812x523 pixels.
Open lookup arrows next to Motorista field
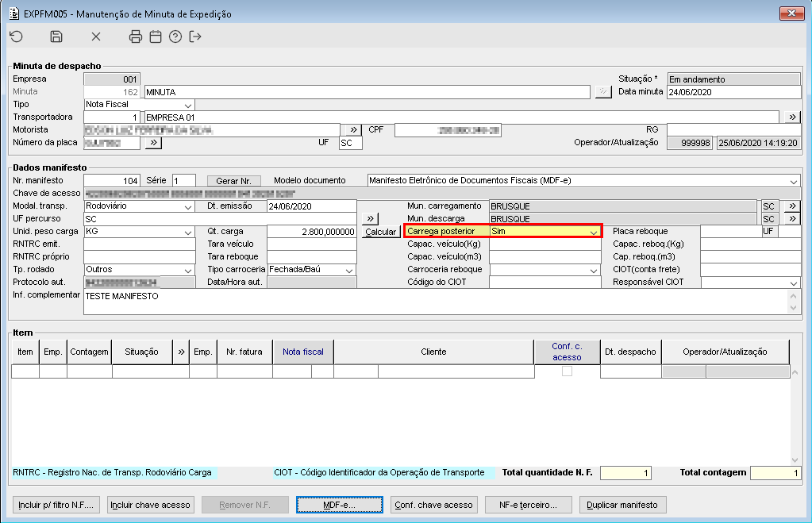pos(352,130)
